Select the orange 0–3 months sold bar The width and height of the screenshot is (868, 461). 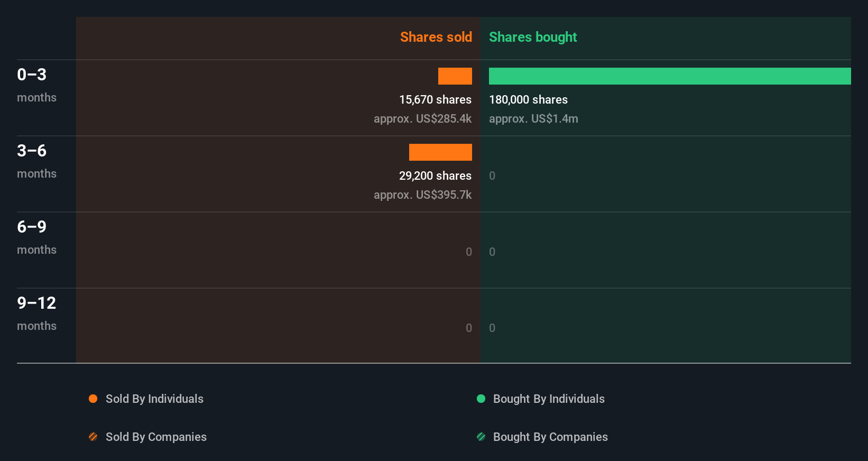click(455, 76)
